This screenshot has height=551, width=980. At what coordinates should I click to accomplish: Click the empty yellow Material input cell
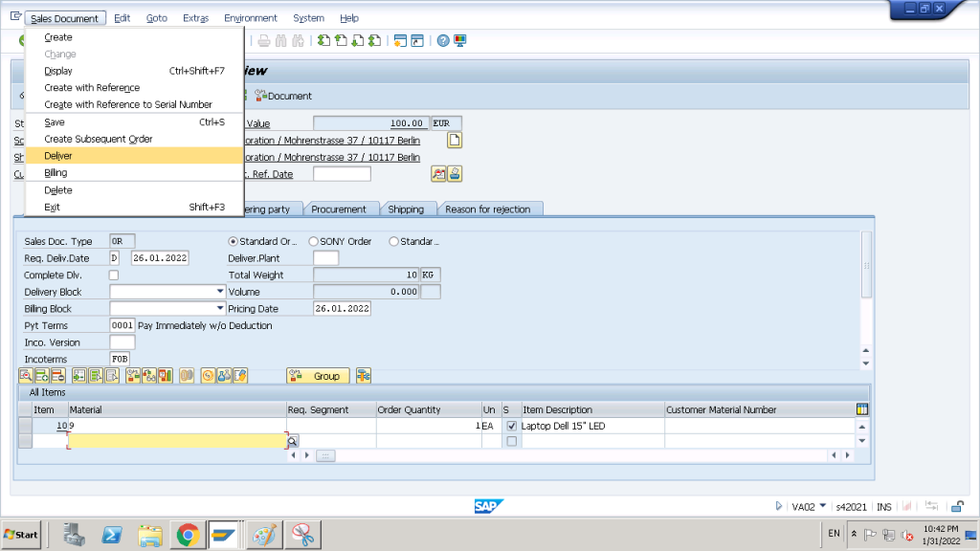point(177,441)
